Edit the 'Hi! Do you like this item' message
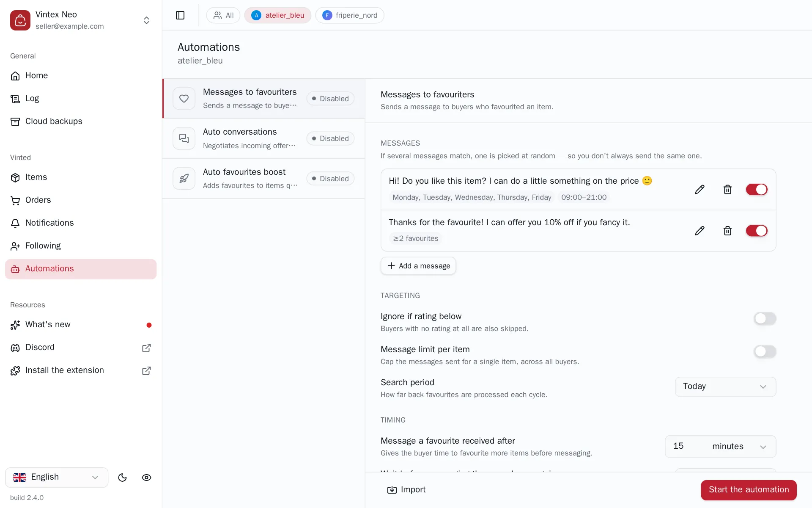 pos(700,189)
